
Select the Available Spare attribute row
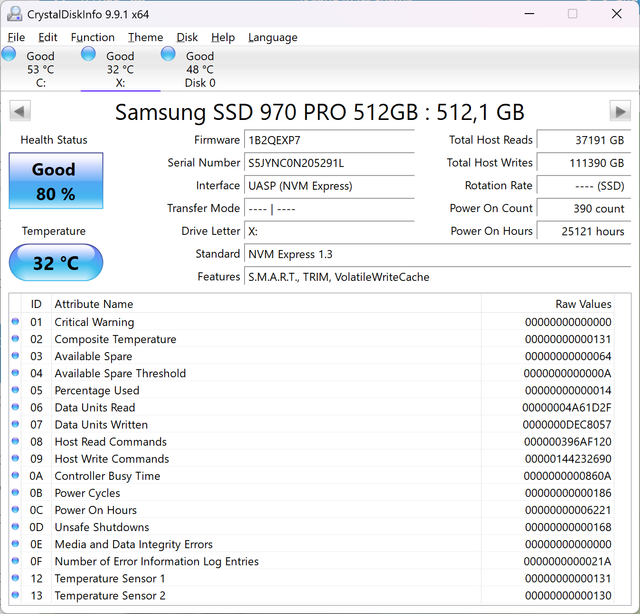pyautogui.click(x=312, y=356)
